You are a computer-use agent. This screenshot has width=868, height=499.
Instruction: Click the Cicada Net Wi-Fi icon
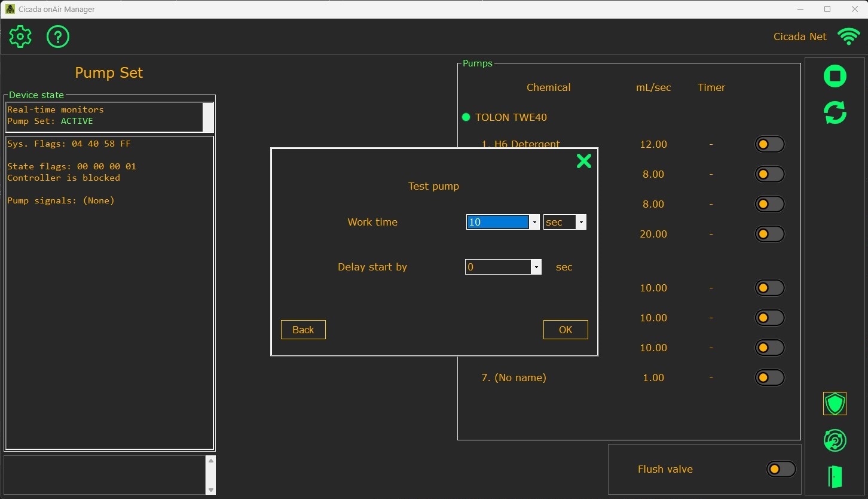pos(848,36)
